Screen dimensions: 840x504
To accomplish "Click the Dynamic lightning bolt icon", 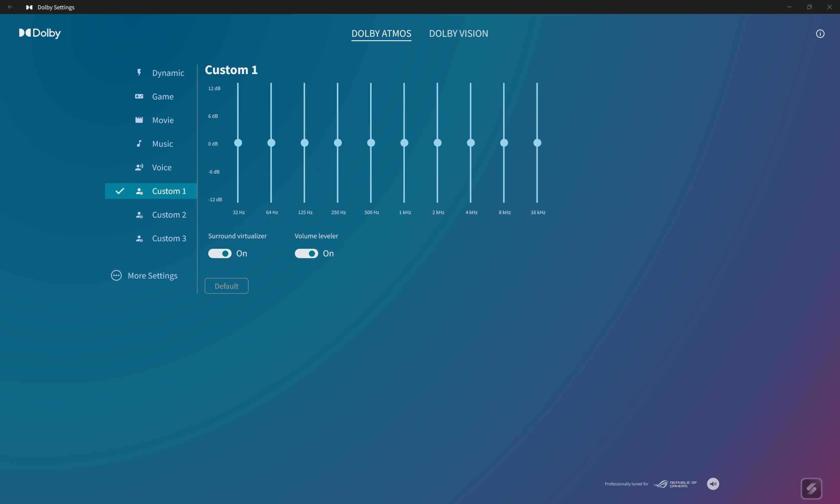I will pos(139,72).
